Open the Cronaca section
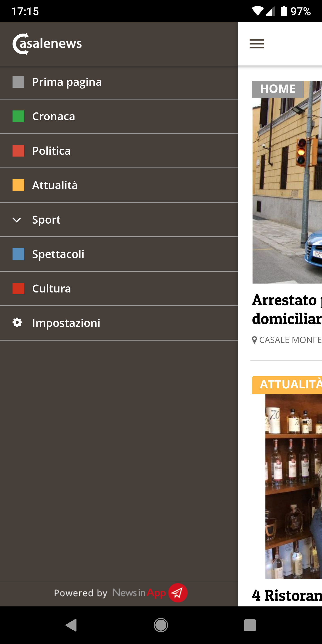 (x=119, y=117)
